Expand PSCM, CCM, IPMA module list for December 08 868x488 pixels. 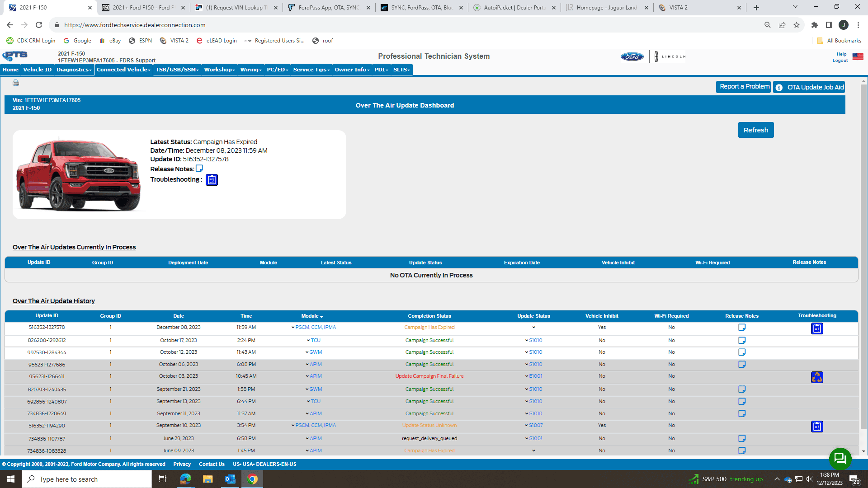pyautogui.click(x=293, y=328)
